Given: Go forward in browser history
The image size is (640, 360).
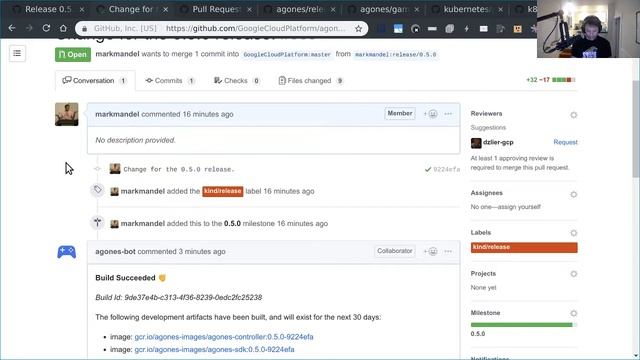Looking at the screenshot, I should tap(29, 28).
